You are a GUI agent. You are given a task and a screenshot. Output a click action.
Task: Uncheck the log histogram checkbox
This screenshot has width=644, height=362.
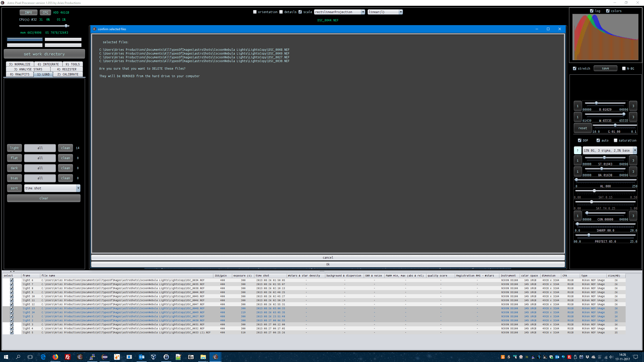(x=592, y=11)
